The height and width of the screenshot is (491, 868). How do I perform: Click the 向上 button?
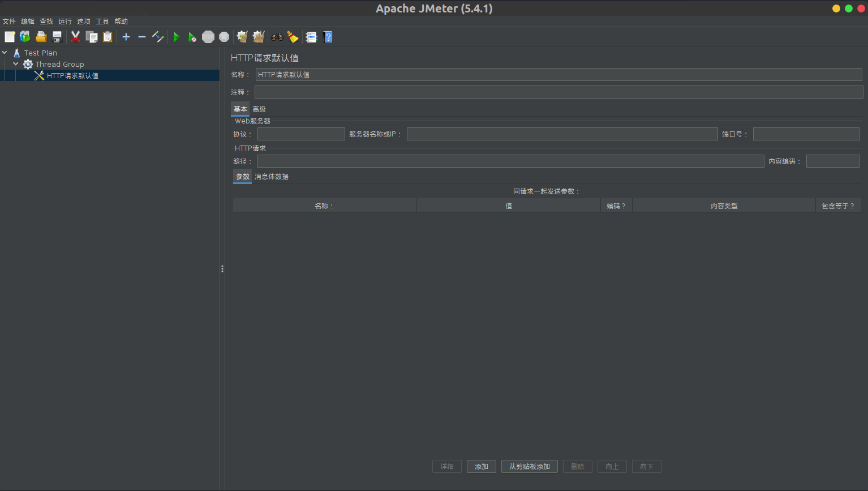(x=612, y=467)
